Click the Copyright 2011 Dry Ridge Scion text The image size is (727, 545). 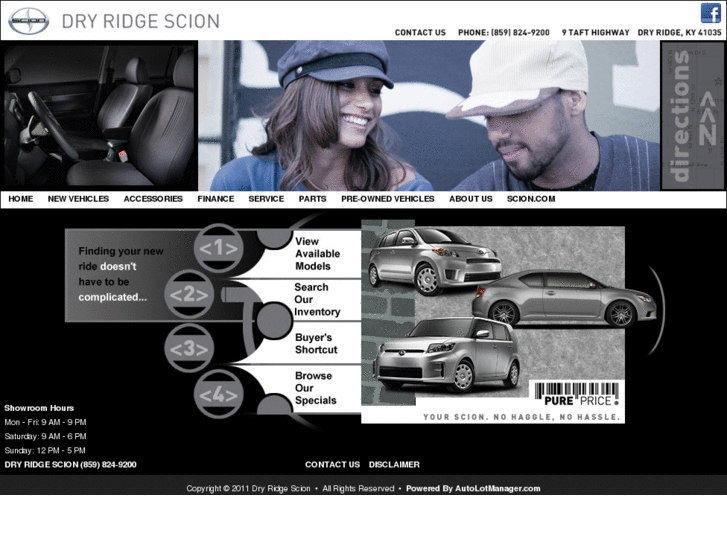tap(248, 488)
